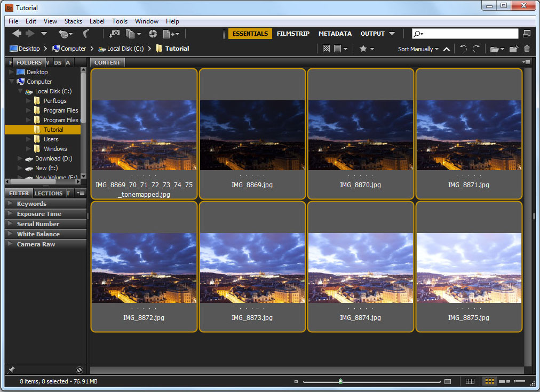This screenshot has height=392, width=540.
Task: Toggle ascending sort order arrow
Action: [447, 49]
